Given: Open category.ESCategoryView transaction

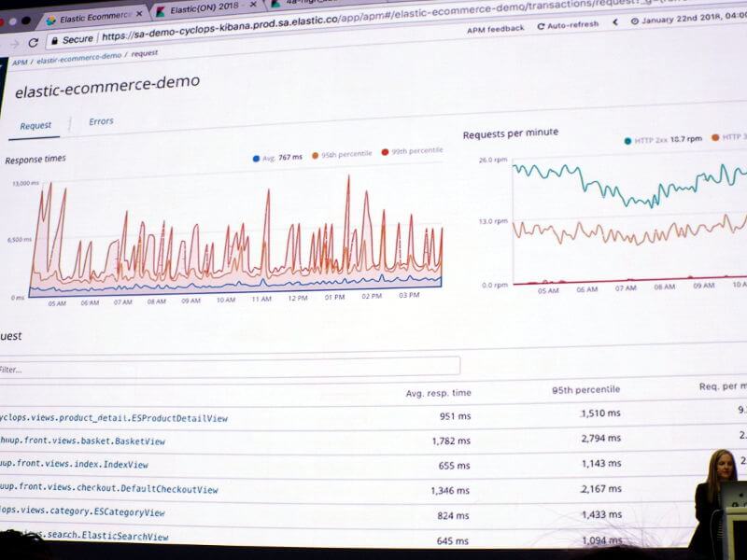Looking at the screenshot, I should coord(82,511).
